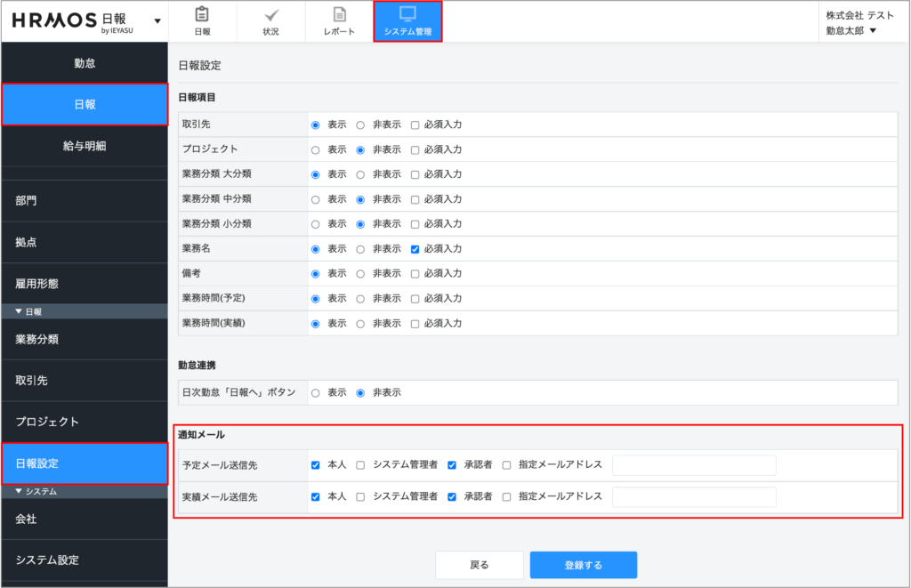The height and width of the screenshot is (588, 911).
Task: Click the 登録する button
Action: click(583, 565)
